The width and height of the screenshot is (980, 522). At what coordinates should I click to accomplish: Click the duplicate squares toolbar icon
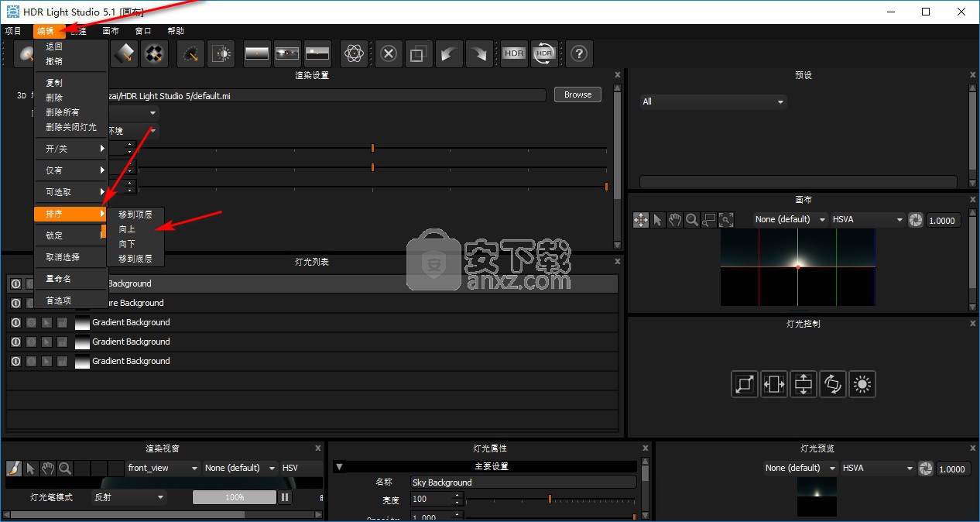pyautogui.click(x=419, y=53)
